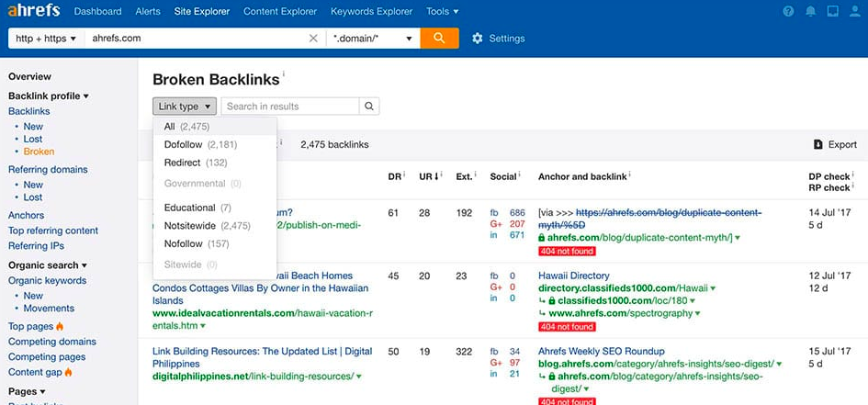Open the Site Explorer tab
868x405 pixels.
pos(201,11)
